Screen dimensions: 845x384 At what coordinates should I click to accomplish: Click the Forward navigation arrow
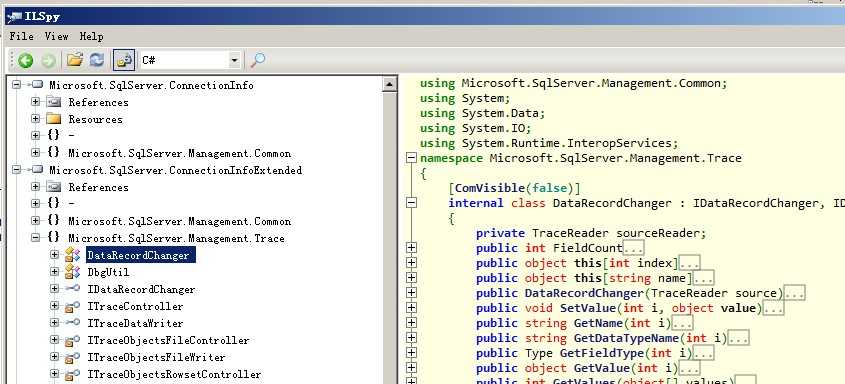tap(49, 60)
